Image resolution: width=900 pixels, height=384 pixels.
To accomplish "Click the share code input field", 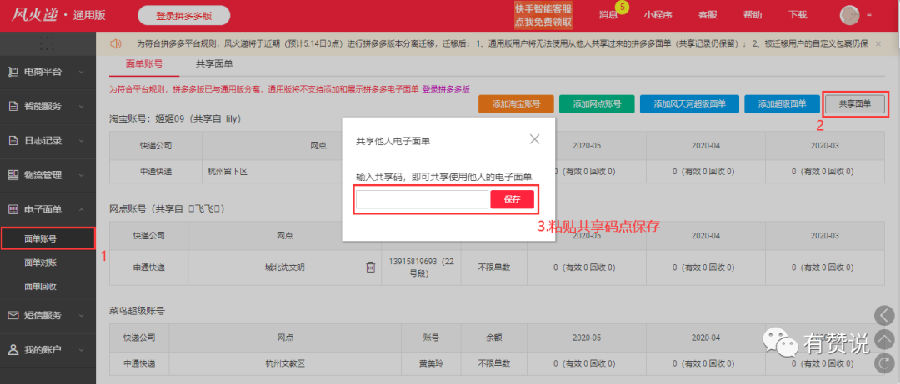I will (423, 199).
